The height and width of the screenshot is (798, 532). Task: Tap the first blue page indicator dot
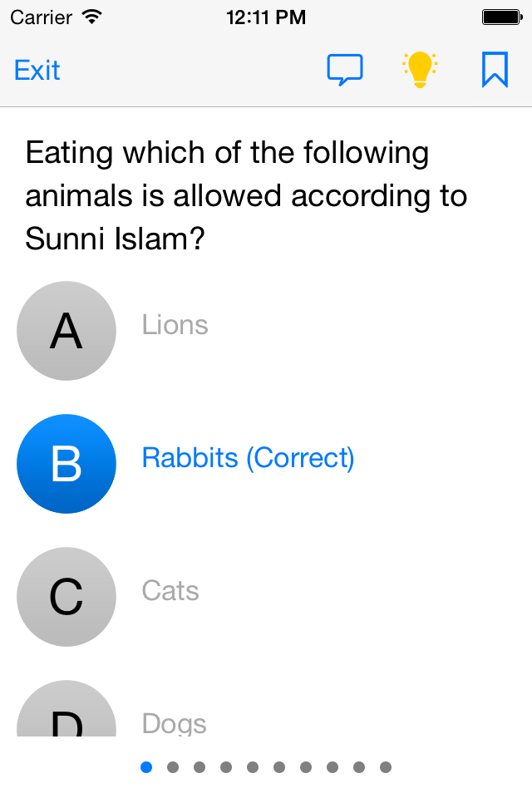(146, 767)
